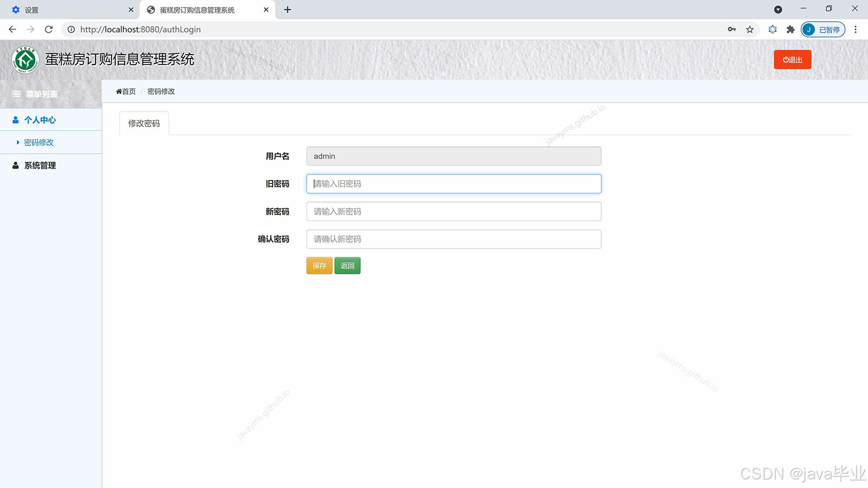Click the user icon beside 系统管理
This screenshot has height=488, width=868.
click(x=15, y=165)
